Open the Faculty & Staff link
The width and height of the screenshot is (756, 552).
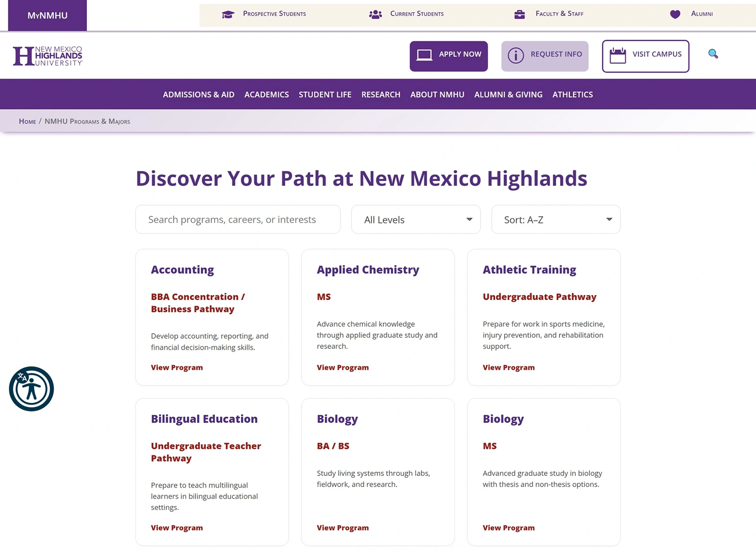[x=559, y=14]
